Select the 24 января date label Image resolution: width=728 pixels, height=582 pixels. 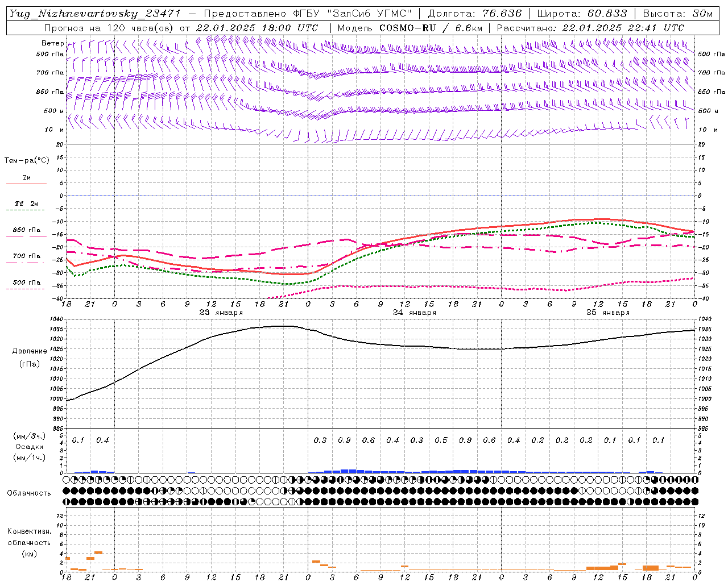click(x=415, y=313)
